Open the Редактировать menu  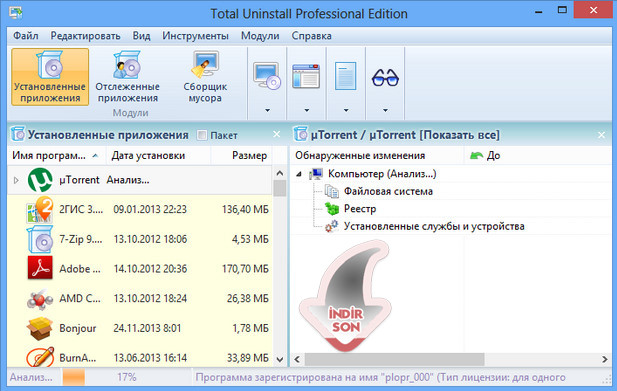[85, 36]
